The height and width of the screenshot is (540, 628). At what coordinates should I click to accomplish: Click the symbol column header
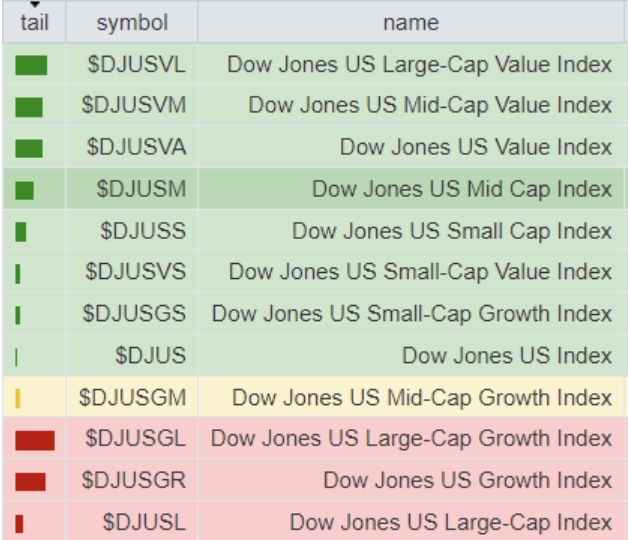click(132, 22)
